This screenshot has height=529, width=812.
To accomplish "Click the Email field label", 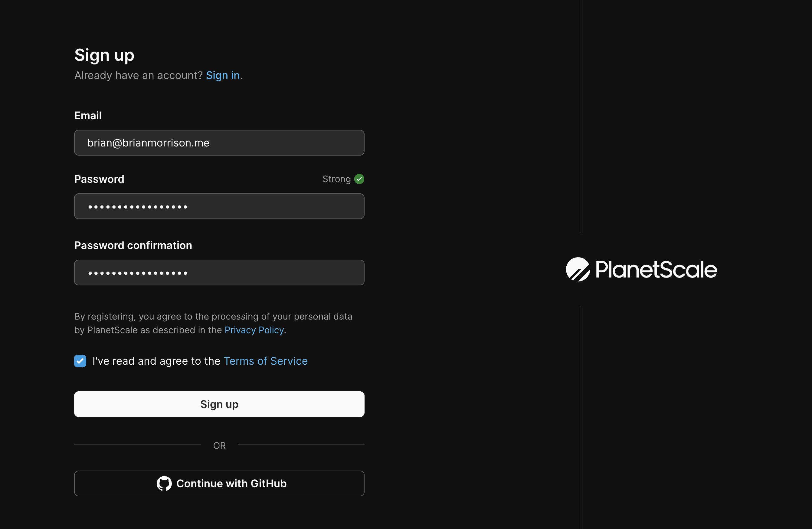I will coord(88,116).
